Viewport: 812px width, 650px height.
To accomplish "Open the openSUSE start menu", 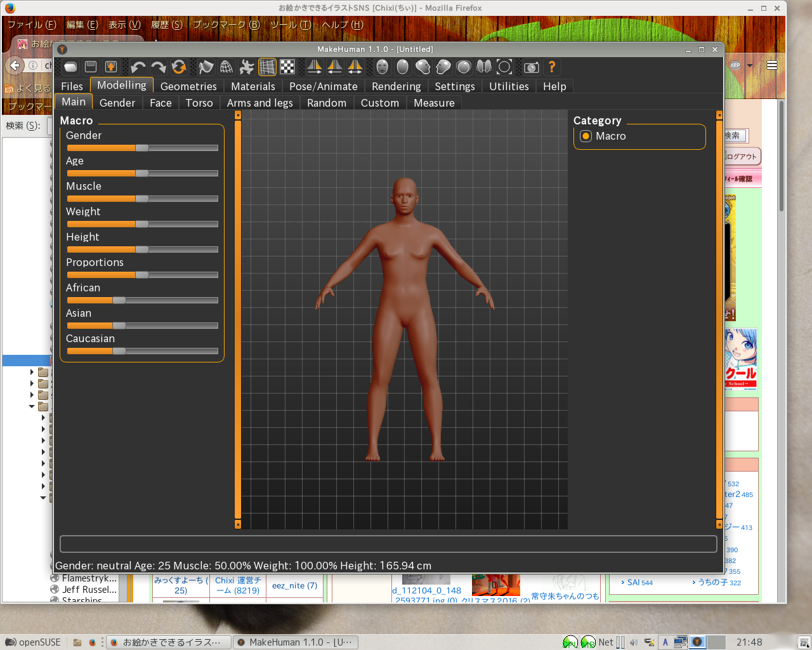I will (33, 642).
